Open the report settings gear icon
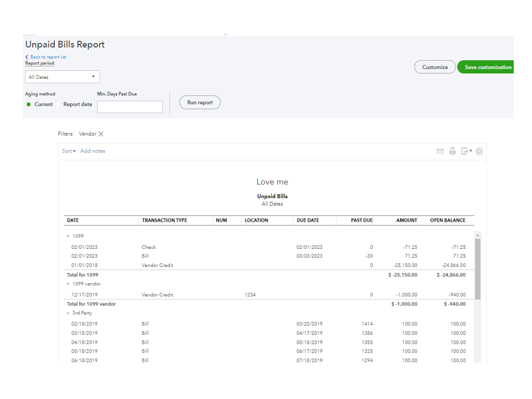The height and width of the screenshot is (399, 532). pyautogui.click(x=479, y=151)
